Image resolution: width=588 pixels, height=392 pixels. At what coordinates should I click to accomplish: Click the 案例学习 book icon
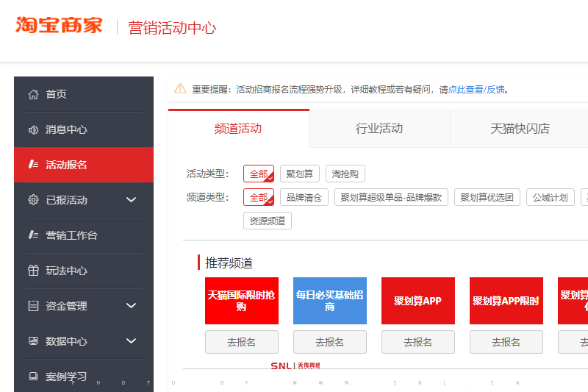[x=33, y=377]
